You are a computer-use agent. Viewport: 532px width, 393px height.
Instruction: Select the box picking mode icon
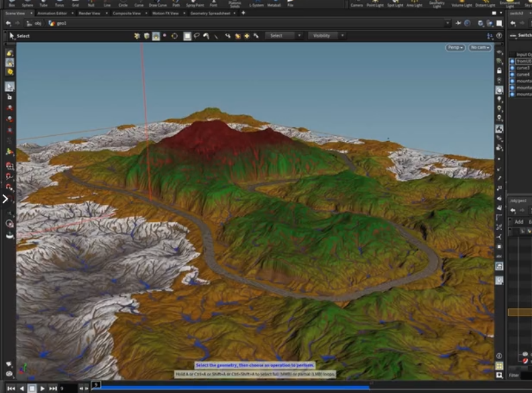point(187,36)
